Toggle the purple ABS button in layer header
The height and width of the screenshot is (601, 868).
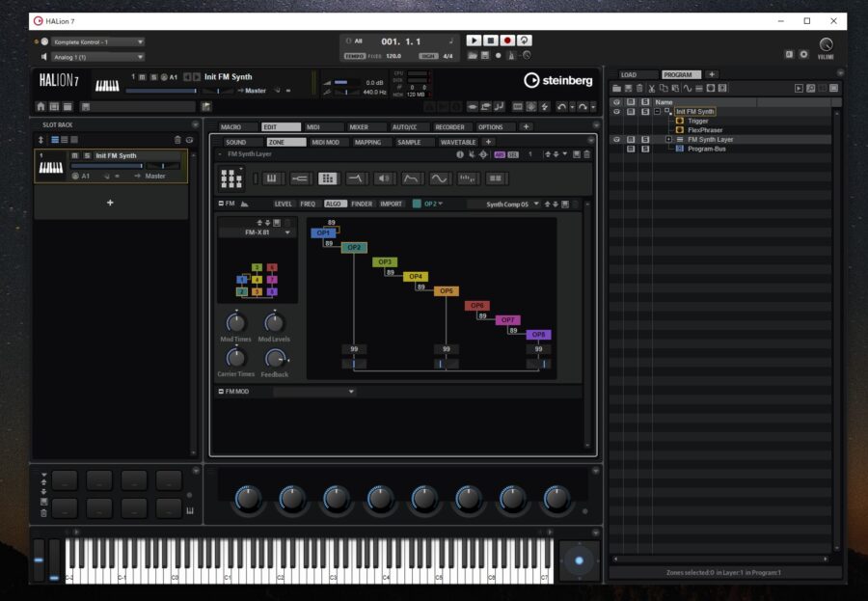[x=500, y=154]
